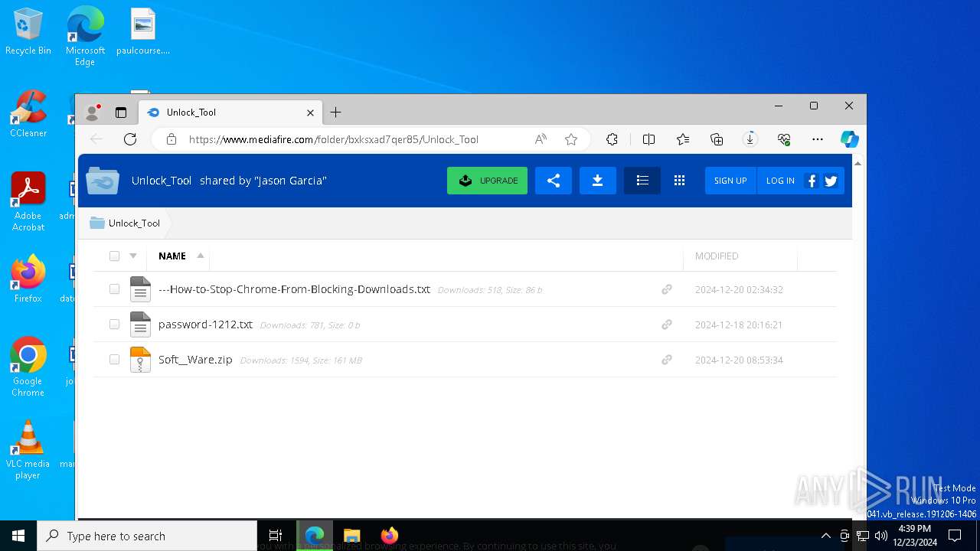The width and height of the screenshot is (980, 551).
Task: Click the SIGN UP button
Action: (730, 181)
